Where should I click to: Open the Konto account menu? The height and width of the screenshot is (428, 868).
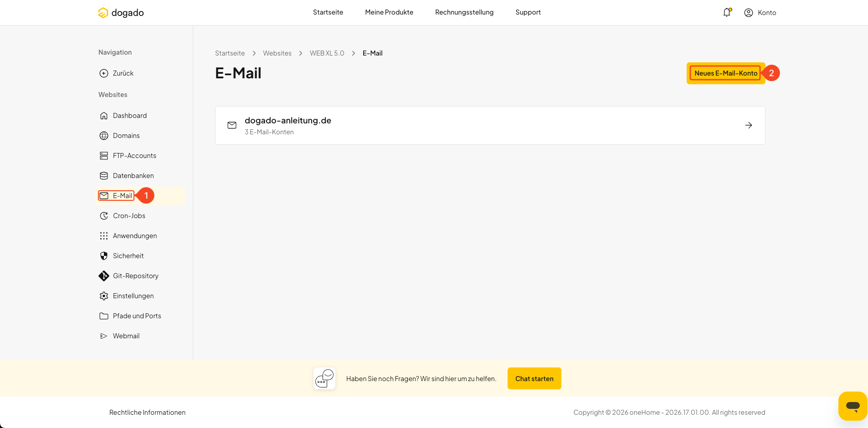coord(760,13)
